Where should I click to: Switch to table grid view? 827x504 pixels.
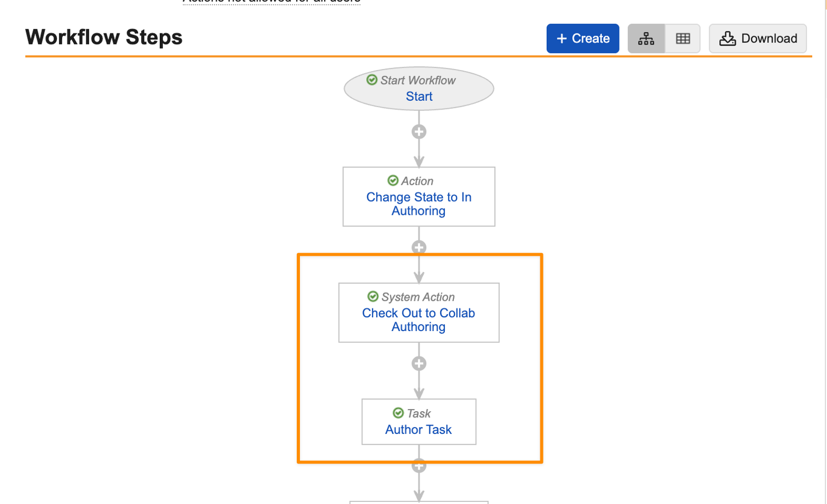(x=683, y=39)
